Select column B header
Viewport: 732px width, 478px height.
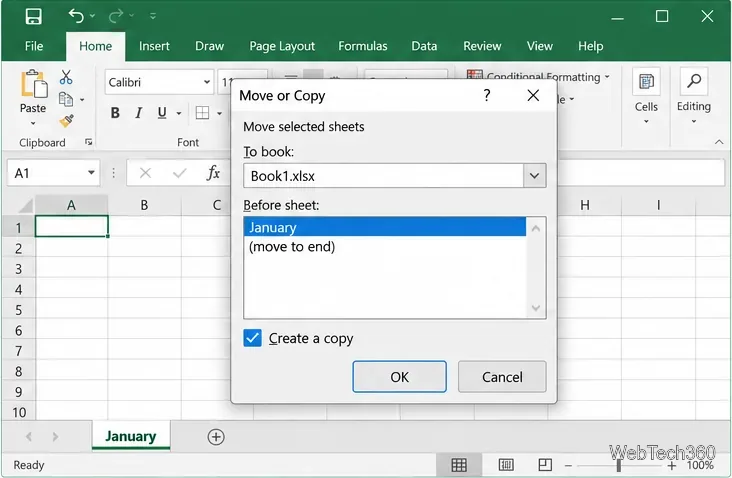tap(144, 205)
